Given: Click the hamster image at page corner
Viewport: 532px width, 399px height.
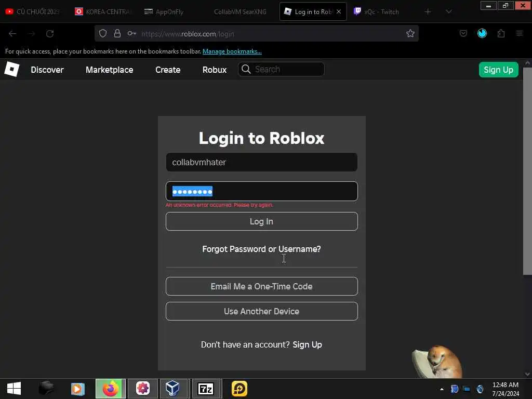Looking at the screenshot, I should [x=437, y=362].
